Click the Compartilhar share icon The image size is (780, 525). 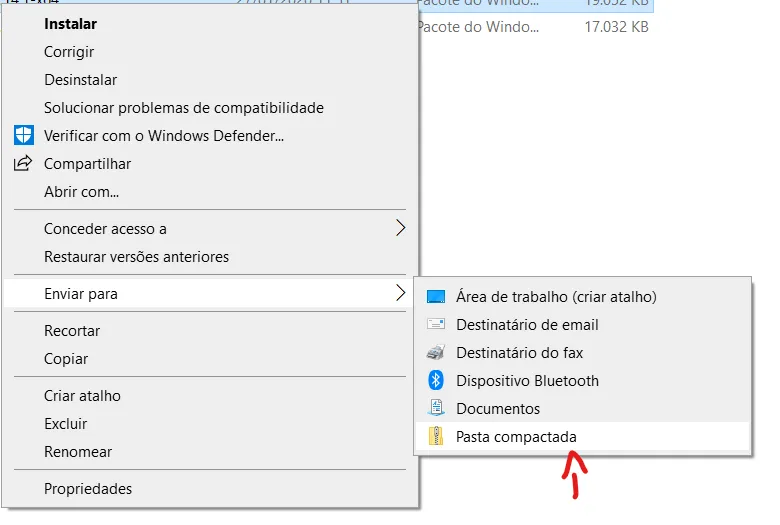pyautogui.click(x=23, y=163)
